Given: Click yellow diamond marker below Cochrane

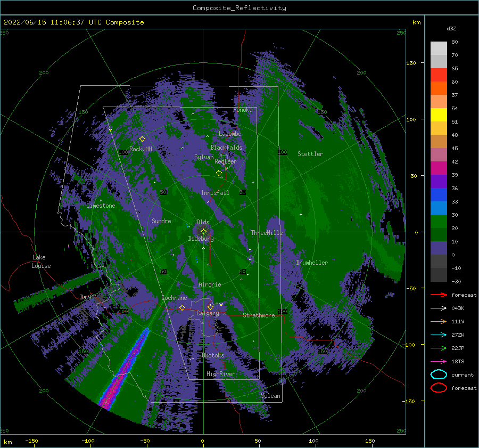Looking at the screenshot, I should point(183,307).
